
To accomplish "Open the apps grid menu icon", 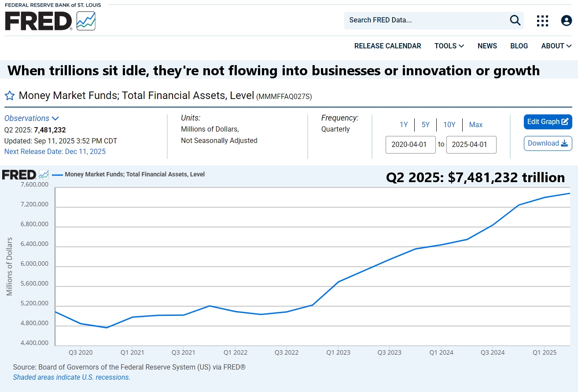I will point(542,20).
